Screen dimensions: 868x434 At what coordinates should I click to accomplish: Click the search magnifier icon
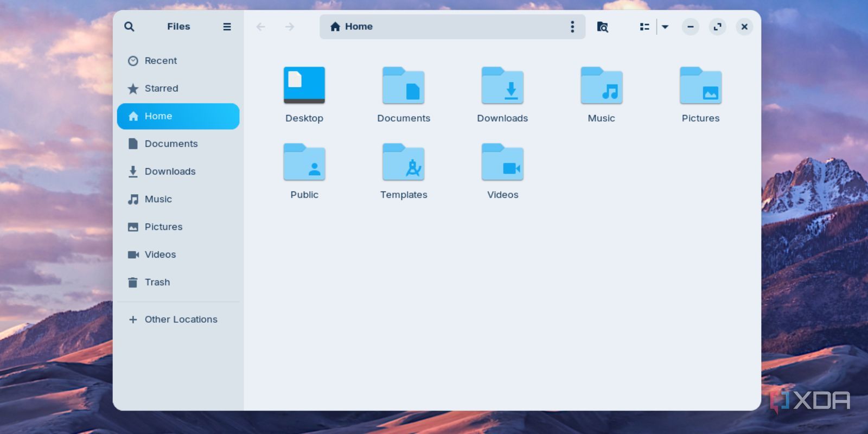click(129, 27)
